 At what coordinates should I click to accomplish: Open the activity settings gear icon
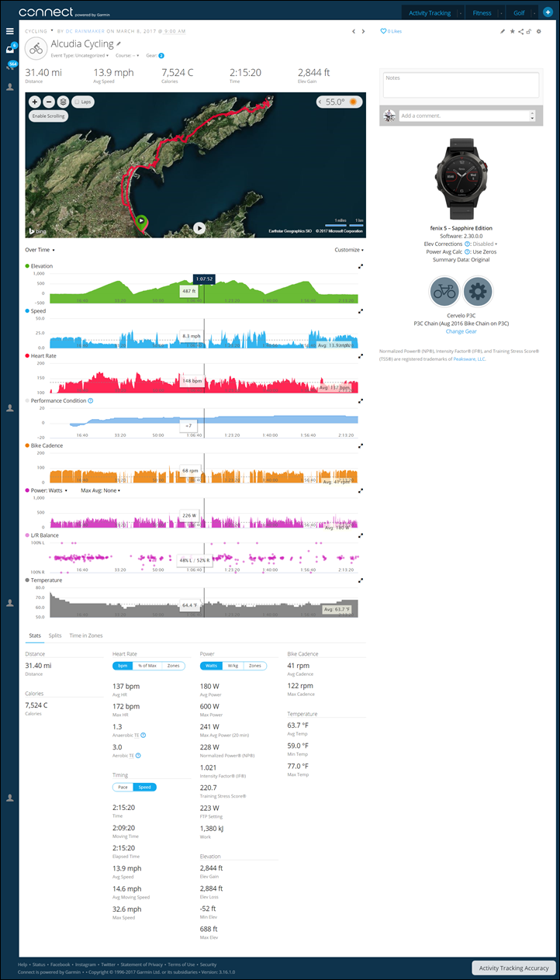coord(539,31)
